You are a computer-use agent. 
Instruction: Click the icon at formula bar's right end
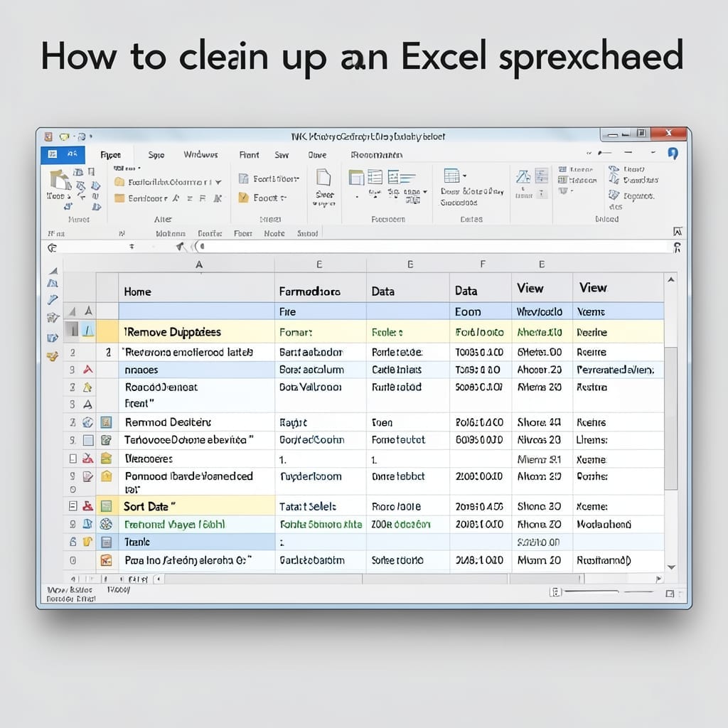pyautogui.click(x=678, y=247)
